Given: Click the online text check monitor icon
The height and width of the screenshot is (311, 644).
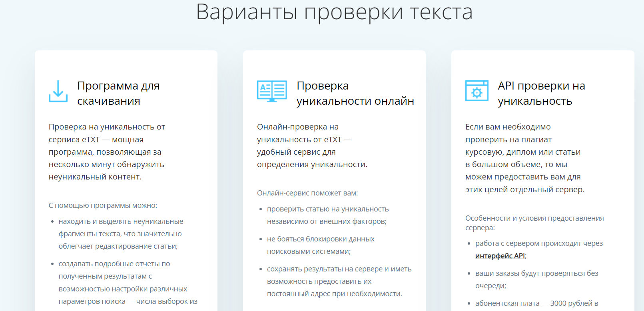Looking at the screenshot, I should point(272,91).
